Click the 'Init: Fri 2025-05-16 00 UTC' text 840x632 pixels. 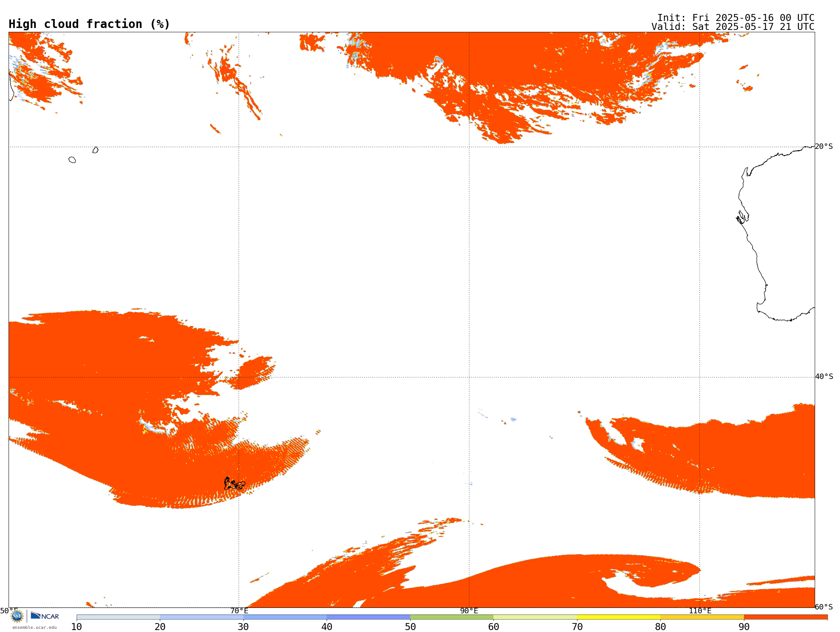tap(736, 18)
